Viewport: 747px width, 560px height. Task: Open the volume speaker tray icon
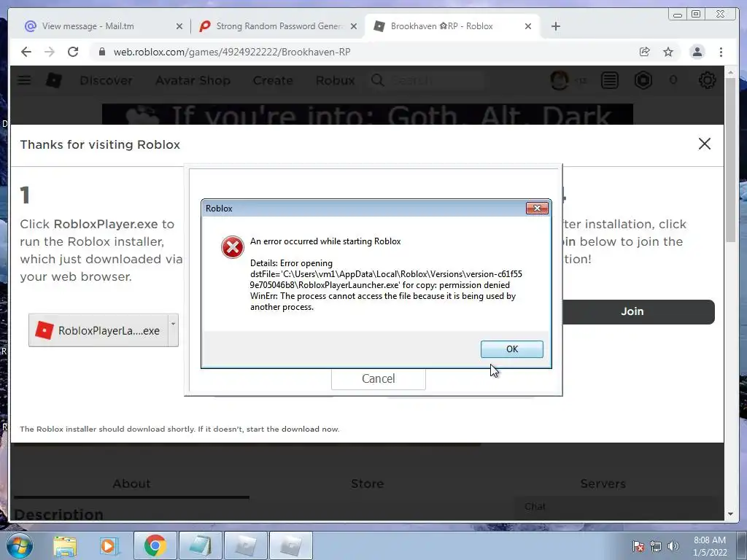tap(673, 547)
